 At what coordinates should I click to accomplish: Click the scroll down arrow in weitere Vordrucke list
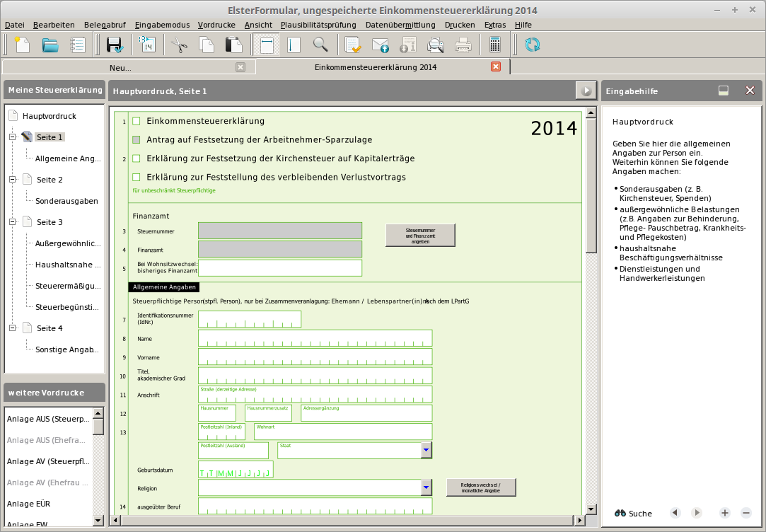[98, 520]
